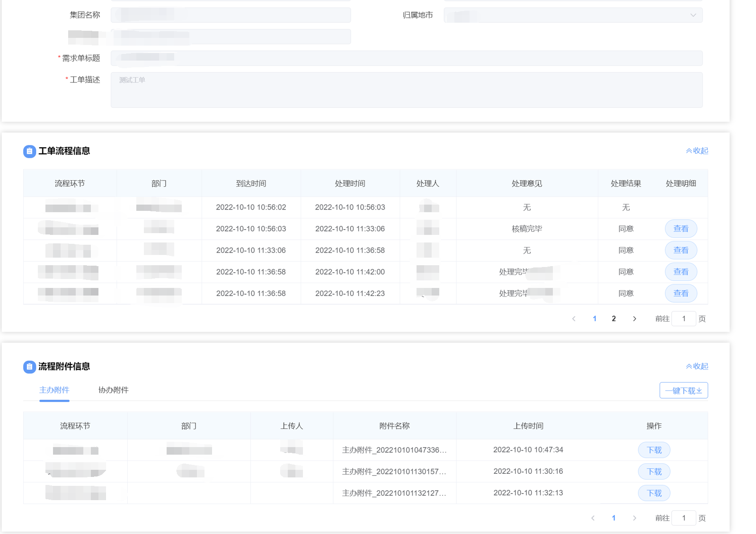
Task: Click the 上传人 column header
Action: click(292, 426)
